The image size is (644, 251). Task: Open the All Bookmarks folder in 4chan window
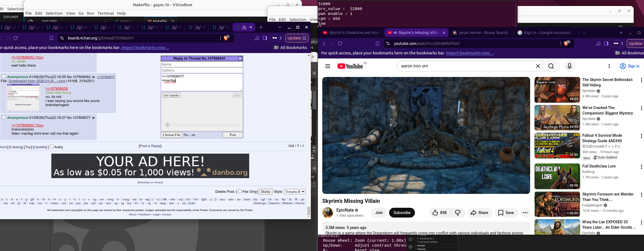click(290, 48)
